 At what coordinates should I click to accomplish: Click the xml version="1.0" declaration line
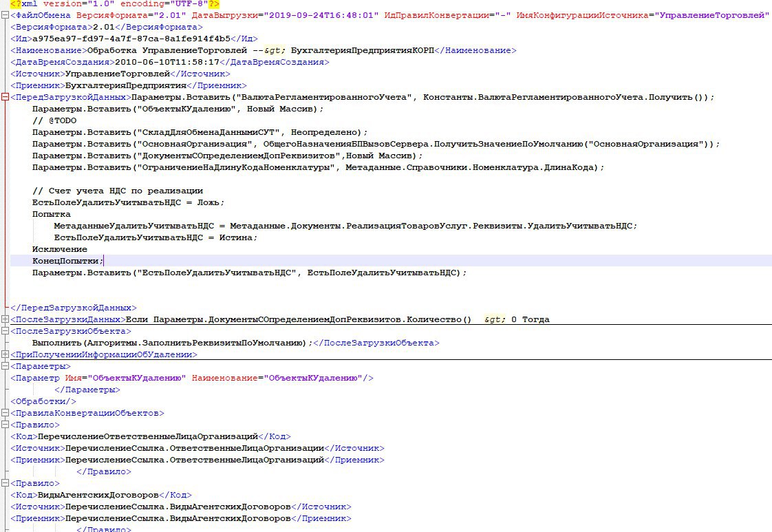115,4
